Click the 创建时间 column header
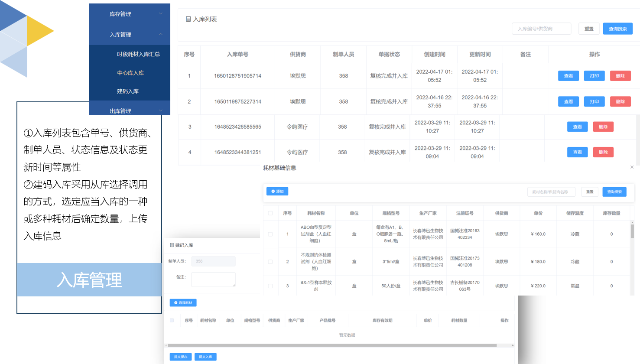The height and width of the screenshot is (364, 640). coord(435,54)
